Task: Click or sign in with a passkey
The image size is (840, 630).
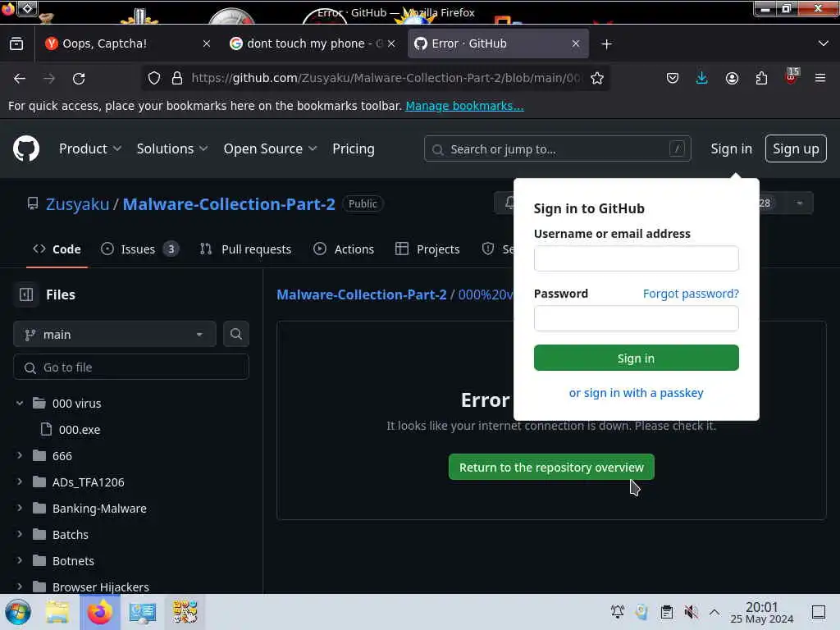Action: [x=636, y=393]
